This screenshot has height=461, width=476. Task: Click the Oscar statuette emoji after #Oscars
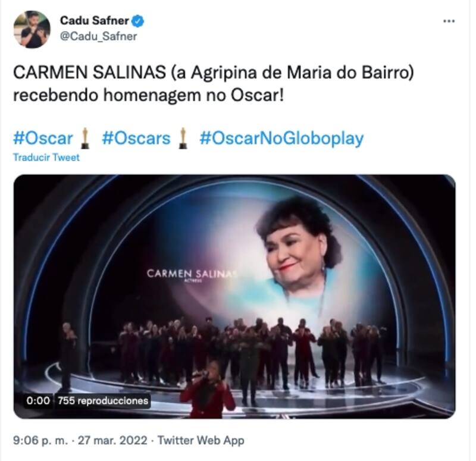click(x=183, y=138)
